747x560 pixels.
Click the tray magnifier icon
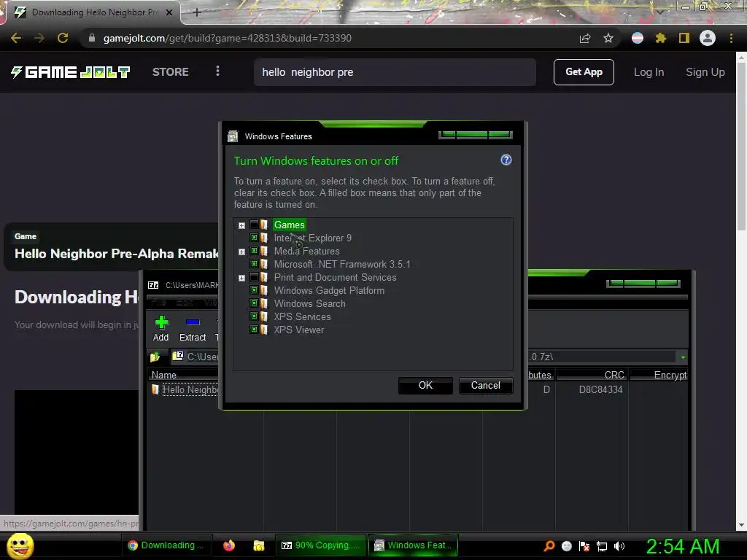549,545
